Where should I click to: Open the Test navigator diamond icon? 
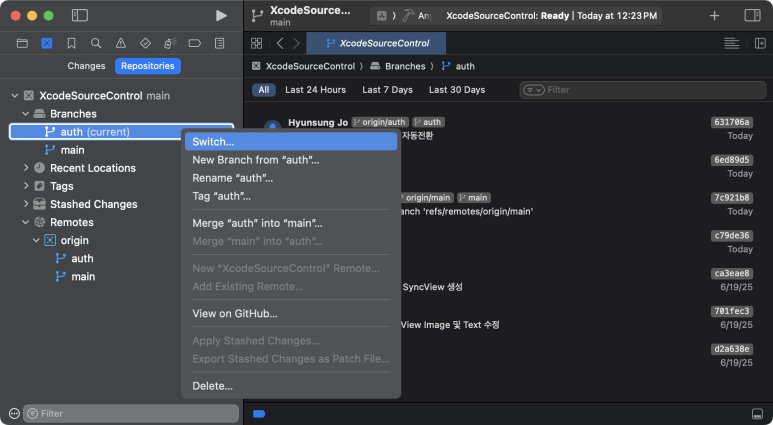click(x=145, y=43)
